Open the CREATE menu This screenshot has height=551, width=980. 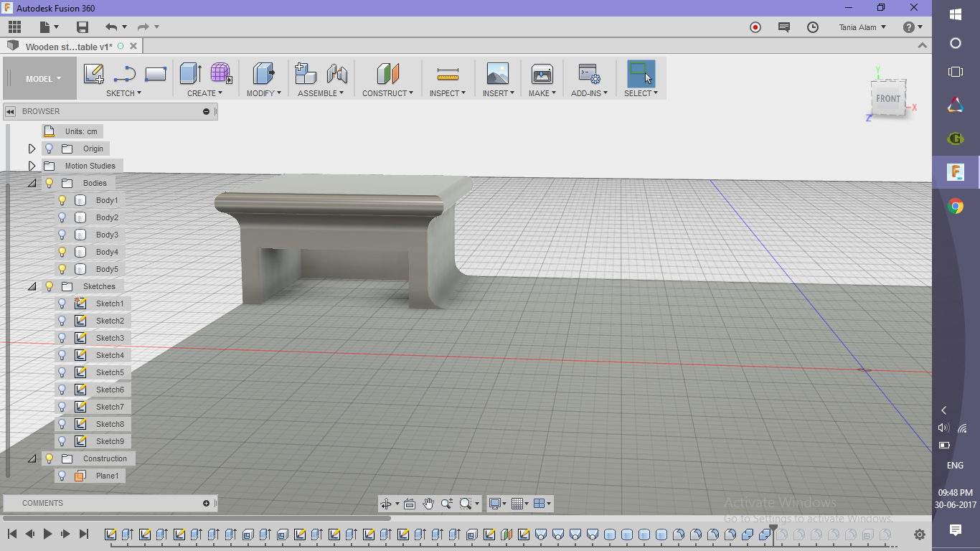(204, 93)
